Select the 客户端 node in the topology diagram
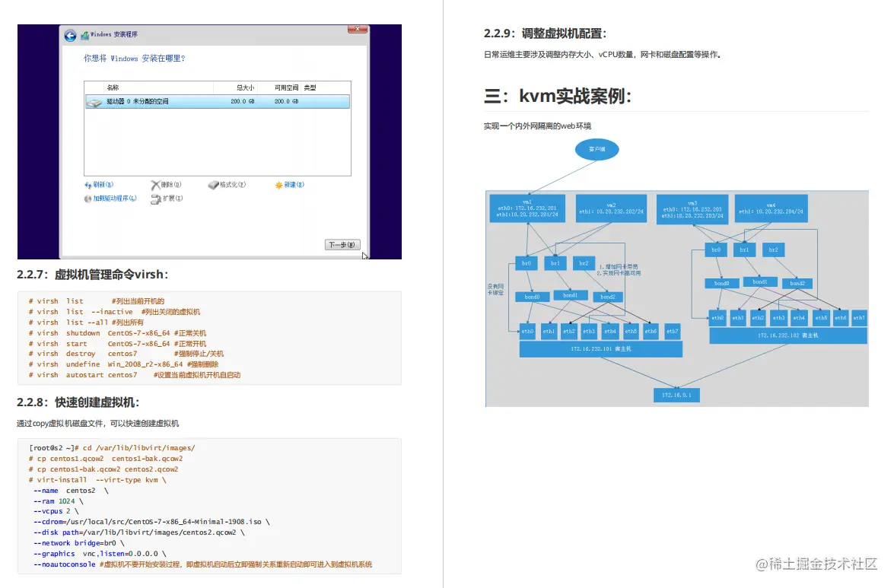The height and width of the screenshot is (588, 894). [597, 150]
